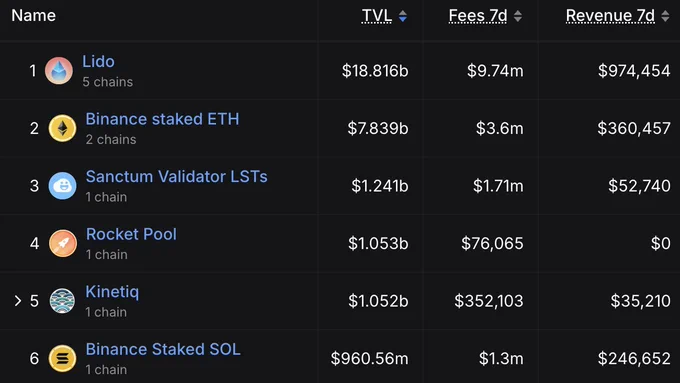The width and height of the screenshot is (680, 383).
Task: Click the Name column header
Action: click(x=33, y=16)
